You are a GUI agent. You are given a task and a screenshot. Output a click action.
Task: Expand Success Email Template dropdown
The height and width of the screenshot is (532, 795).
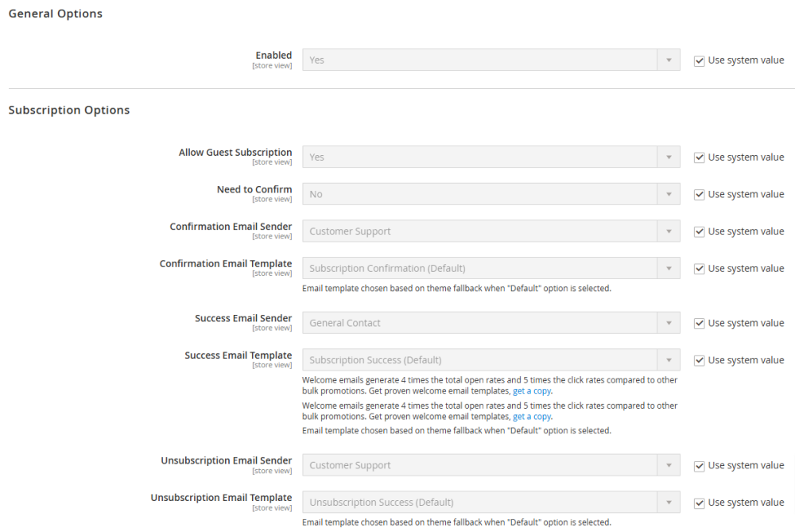coord(491,360)
